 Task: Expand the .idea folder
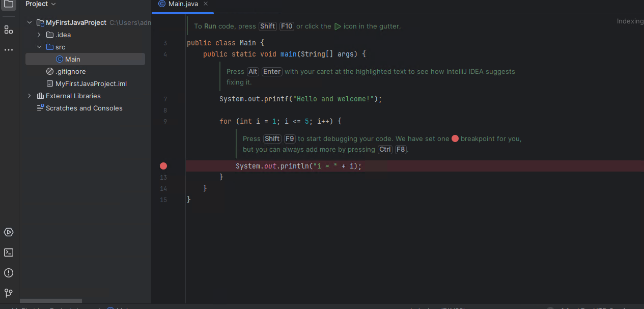pos(39,35)
